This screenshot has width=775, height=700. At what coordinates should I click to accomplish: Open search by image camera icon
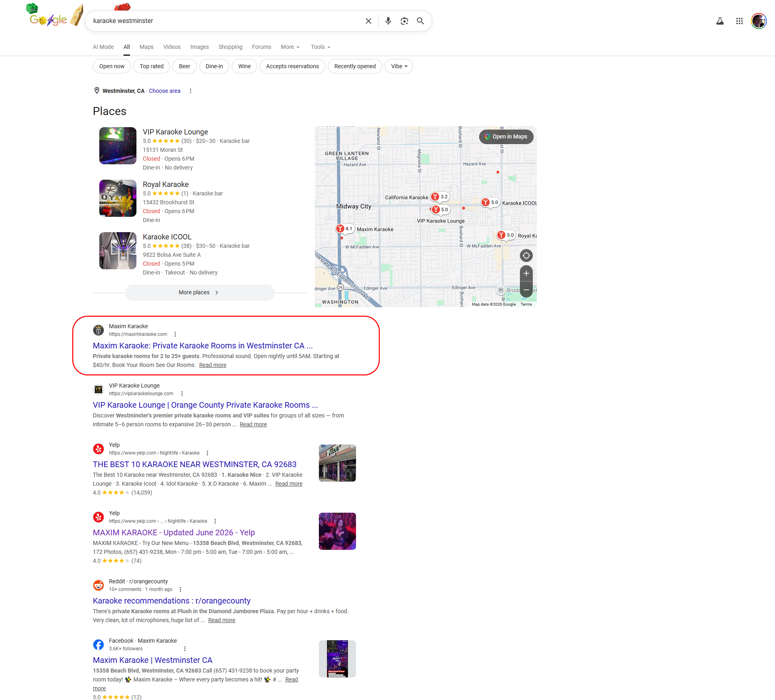pyautogui.click(x=404, y=21)
